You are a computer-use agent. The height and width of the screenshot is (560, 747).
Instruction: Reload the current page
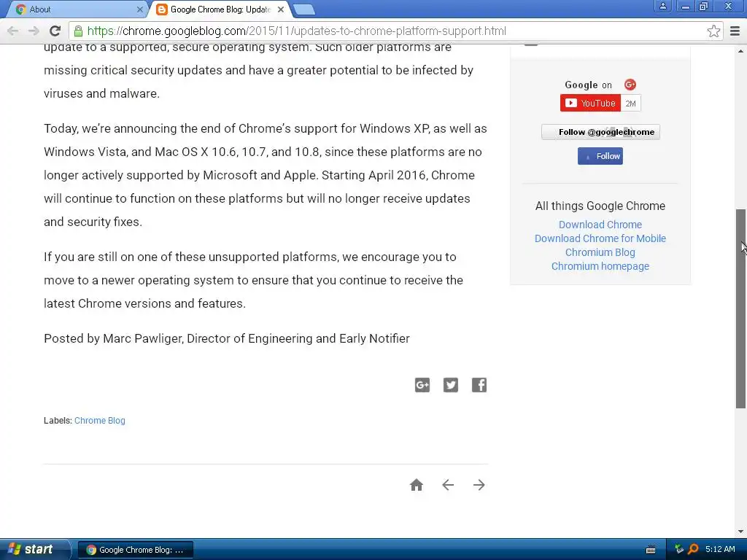pos(55,31)
